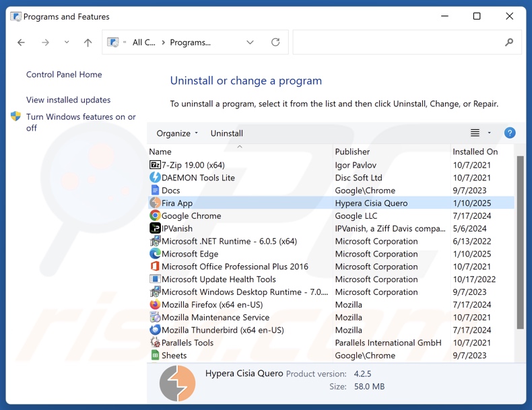Image resolution: width=532 pixels, height=410 pixels.
Task: Click the Control Panel address bar icon
Action: pos(113,42)
